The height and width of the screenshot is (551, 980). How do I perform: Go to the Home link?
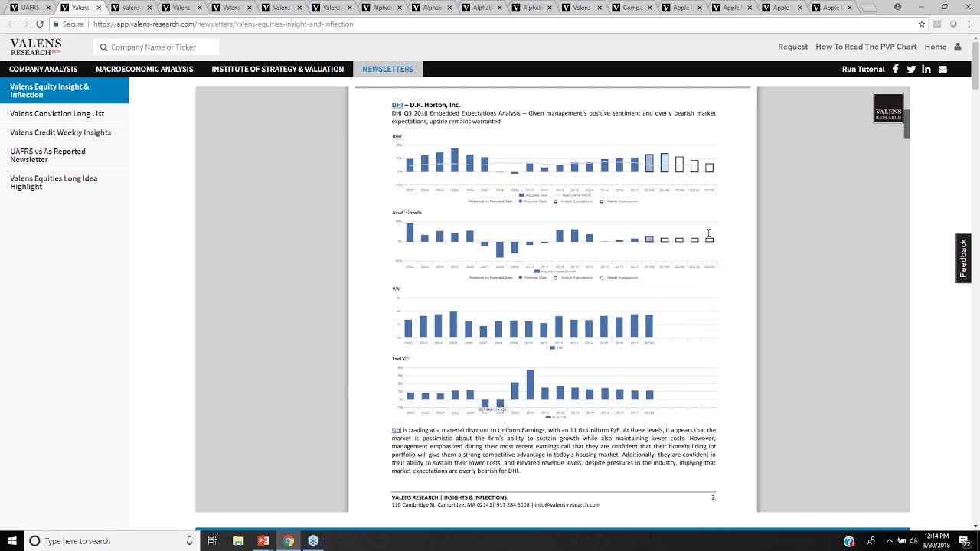[x=936, y=47]
